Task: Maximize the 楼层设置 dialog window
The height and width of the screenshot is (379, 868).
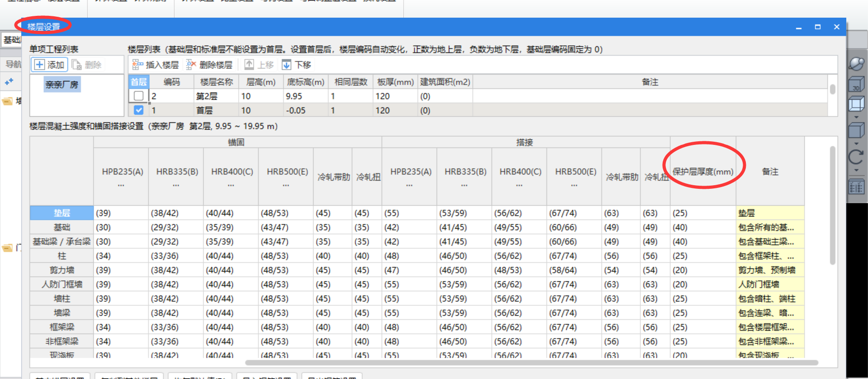Action: pyautogui.click(x=818, y=27)
